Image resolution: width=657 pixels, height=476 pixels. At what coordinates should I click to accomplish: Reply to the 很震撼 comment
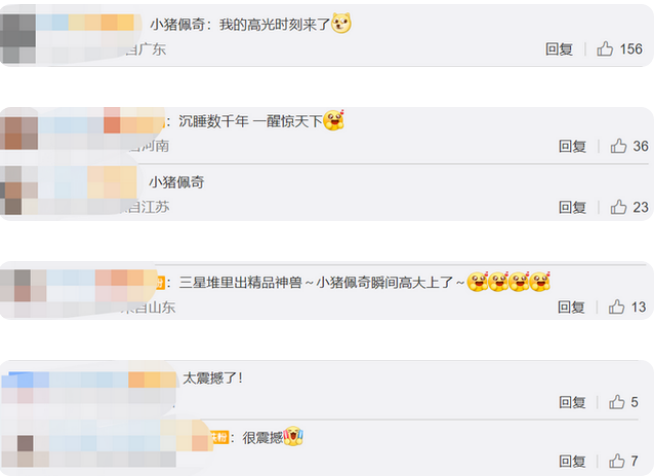click(x=572, y=461)
